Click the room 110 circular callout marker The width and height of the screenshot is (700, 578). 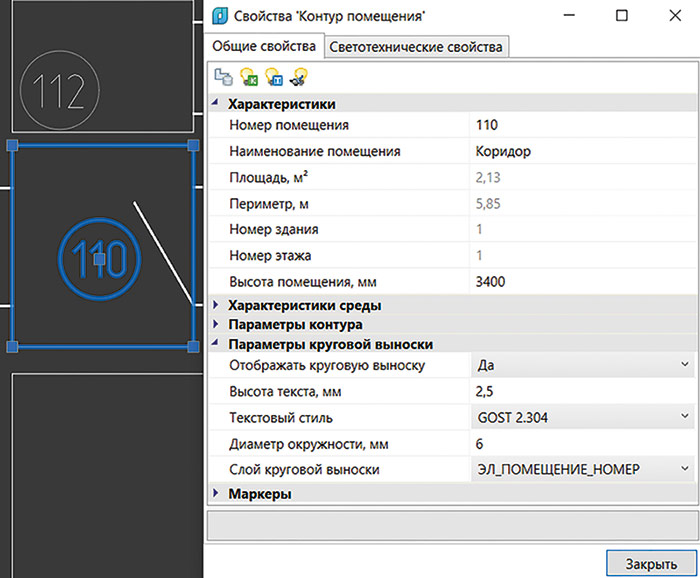click(98, 259)
